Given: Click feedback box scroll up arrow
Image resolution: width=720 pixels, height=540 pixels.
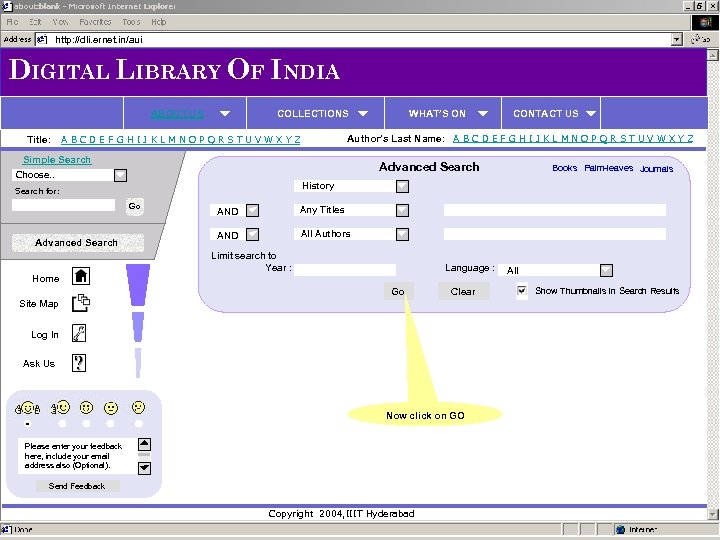Looking at the screenshot, I should [x=144, y=444].
